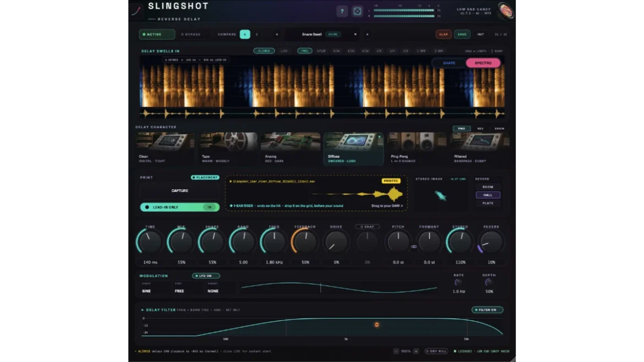Image resolution: width=644 pixels, height=362 pixels.
Task: Increase UI zoom with plus button
Action: point(416,352)
